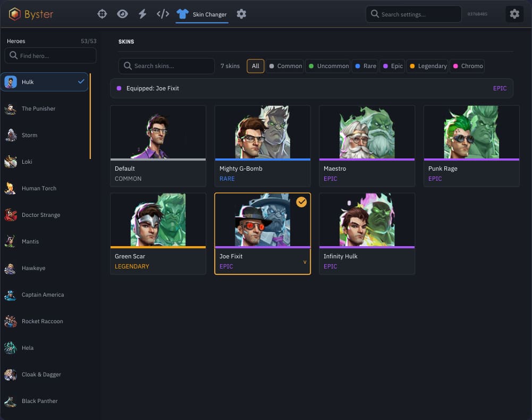Open the crosshair aim tab icon

[102, 14]
